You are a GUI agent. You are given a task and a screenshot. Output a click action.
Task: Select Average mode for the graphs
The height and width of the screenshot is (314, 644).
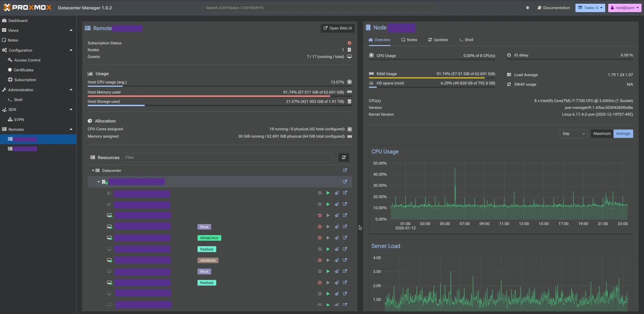[x=623, y=133]
